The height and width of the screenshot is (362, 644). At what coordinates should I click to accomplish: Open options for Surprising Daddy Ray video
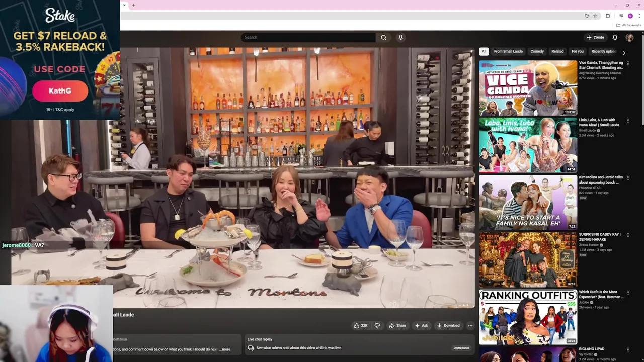628,235
